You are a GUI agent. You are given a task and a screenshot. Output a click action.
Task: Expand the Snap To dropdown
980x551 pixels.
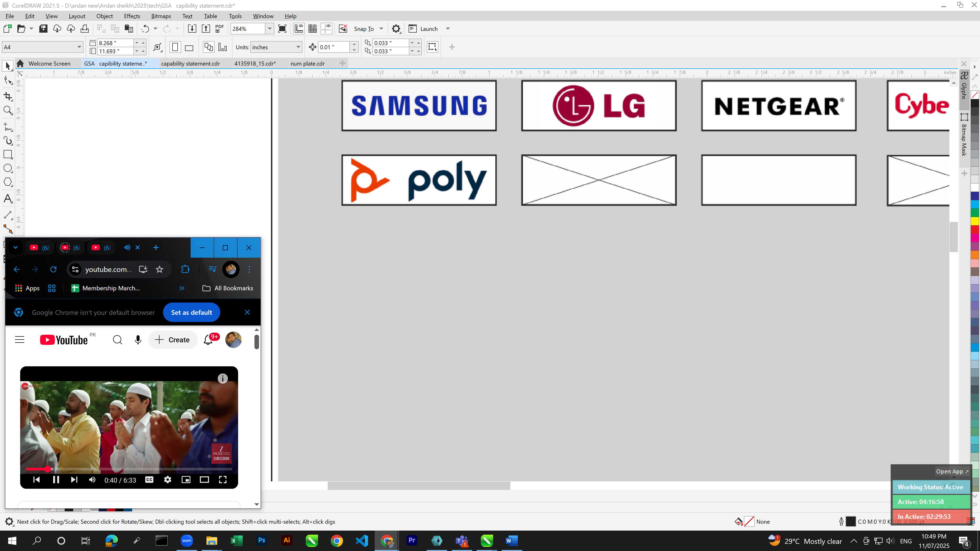(x=381, y=29)
